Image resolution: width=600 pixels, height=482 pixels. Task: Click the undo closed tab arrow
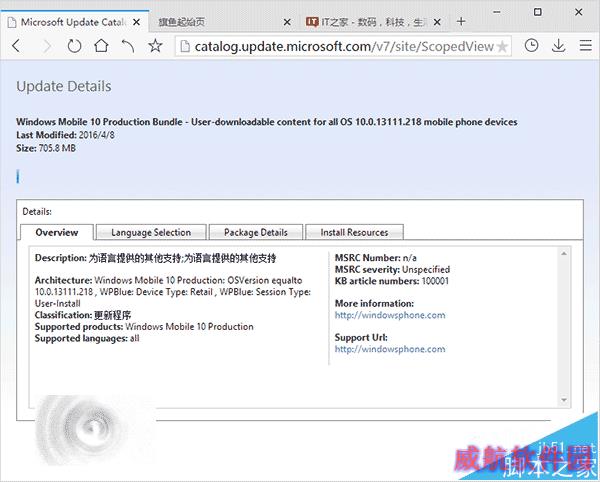[x=128, y=46]
